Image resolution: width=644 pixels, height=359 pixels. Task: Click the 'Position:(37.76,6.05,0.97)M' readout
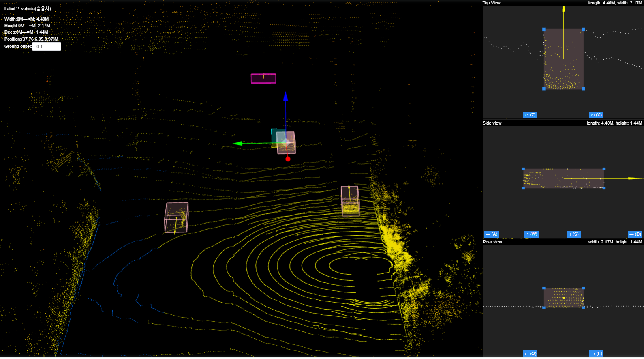(31, 39)
